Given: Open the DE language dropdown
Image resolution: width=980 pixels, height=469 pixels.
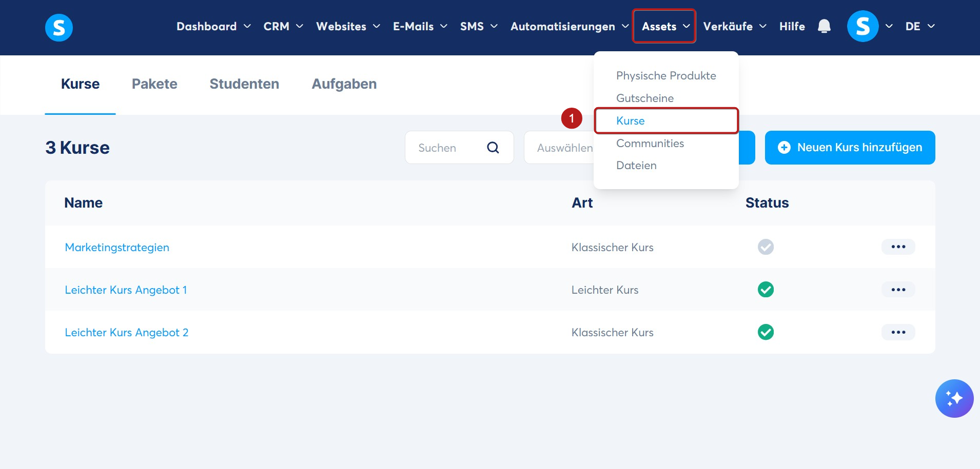Looking at the screenshot, I should click(920, 26).
